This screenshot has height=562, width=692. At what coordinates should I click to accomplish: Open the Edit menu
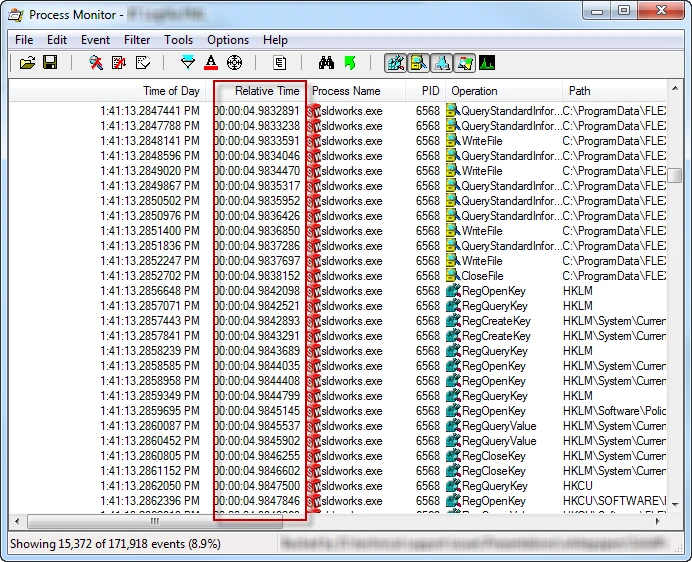(x=57, y=40)
